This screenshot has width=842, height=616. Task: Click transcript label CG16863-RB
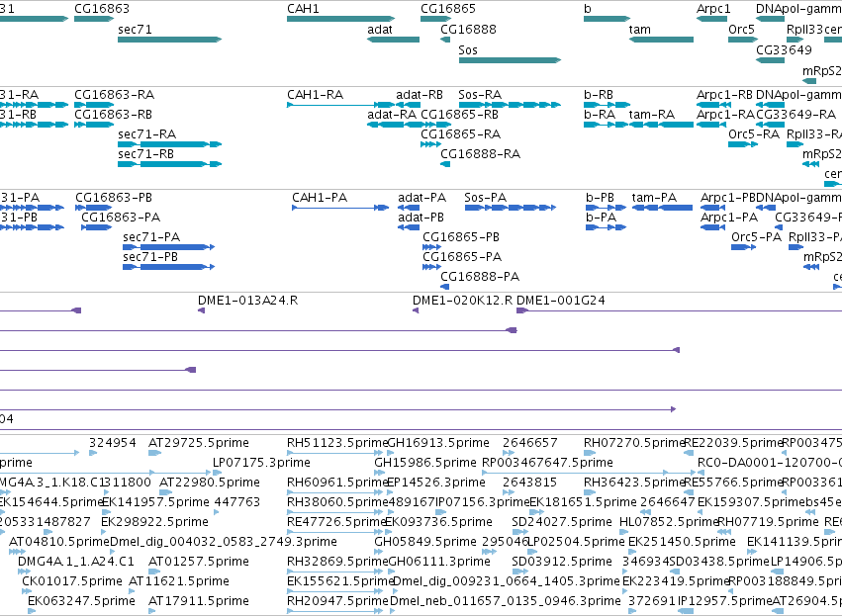pyautogui.click(x=113, y=115)
